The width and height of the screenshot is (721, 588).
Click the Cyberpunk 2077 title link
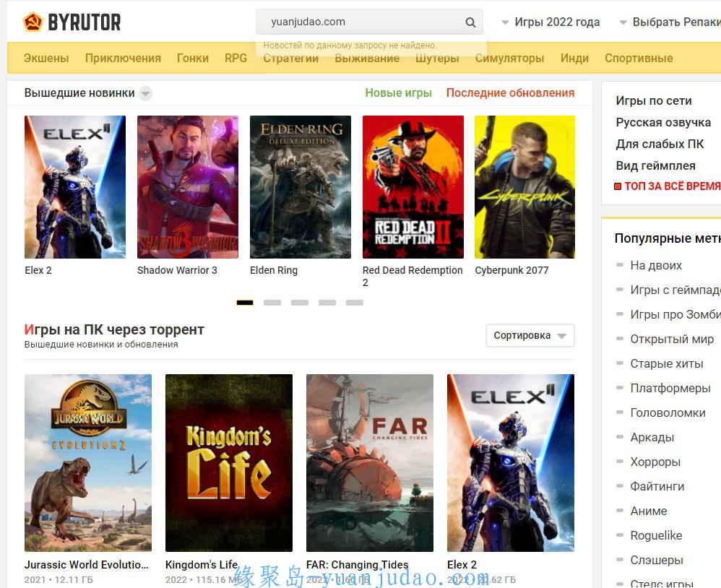(x=511, y=270)
